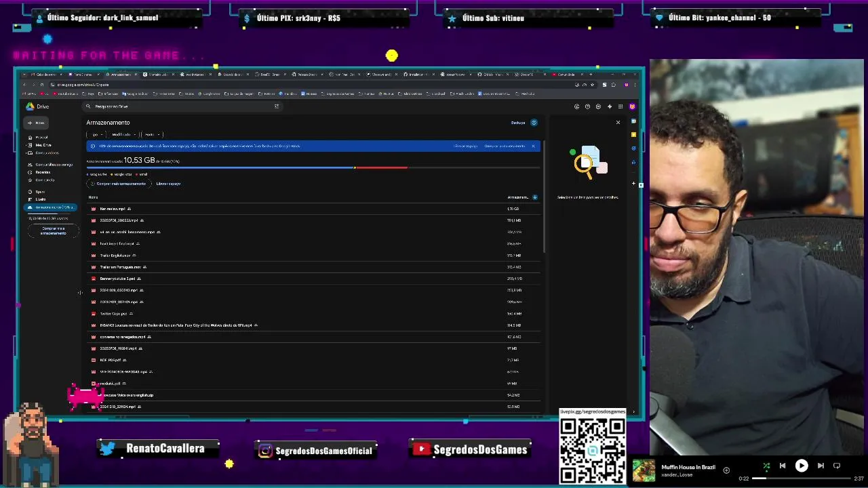868x488 pixels.
Task: Open the Fonte filter dropdown
Action: tap(152, 134)
